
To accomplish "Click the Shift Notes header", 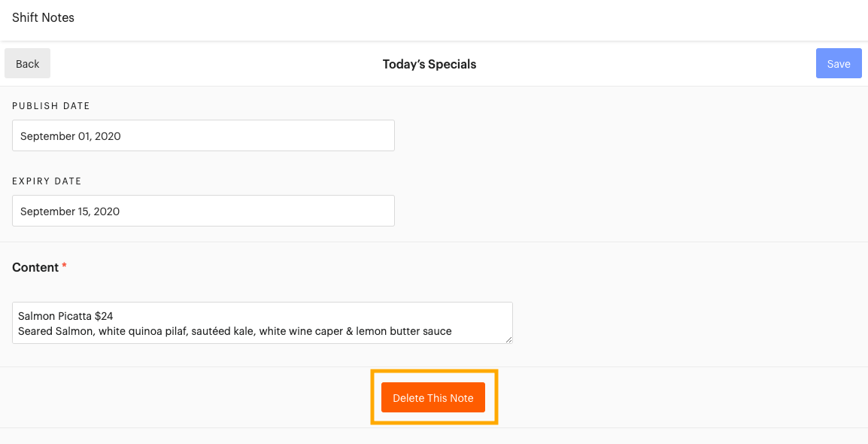I will (x=43, y=17).
